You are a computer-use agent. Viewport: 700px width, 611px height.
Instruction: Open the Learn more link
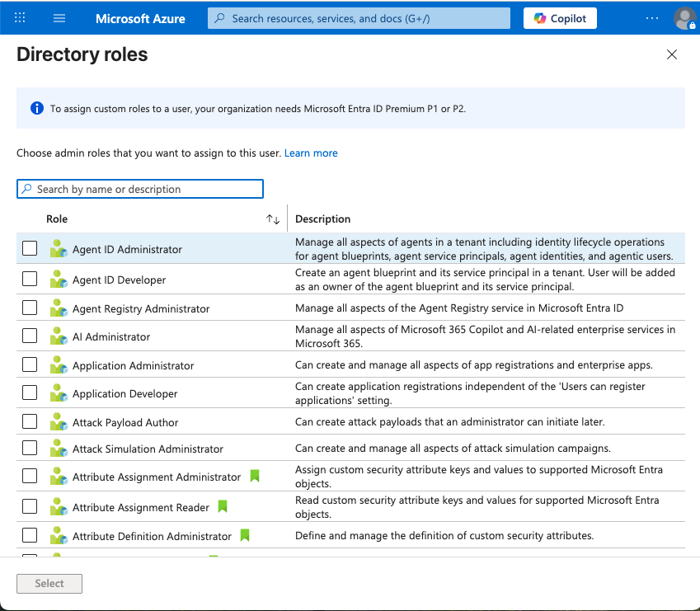tap(311, 153)
